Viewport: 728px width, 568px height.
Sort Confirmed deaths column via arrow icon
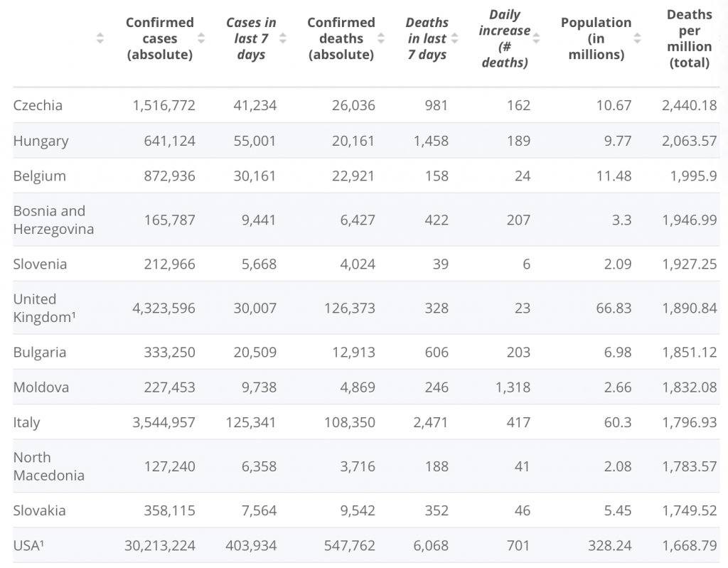[381, 38]
